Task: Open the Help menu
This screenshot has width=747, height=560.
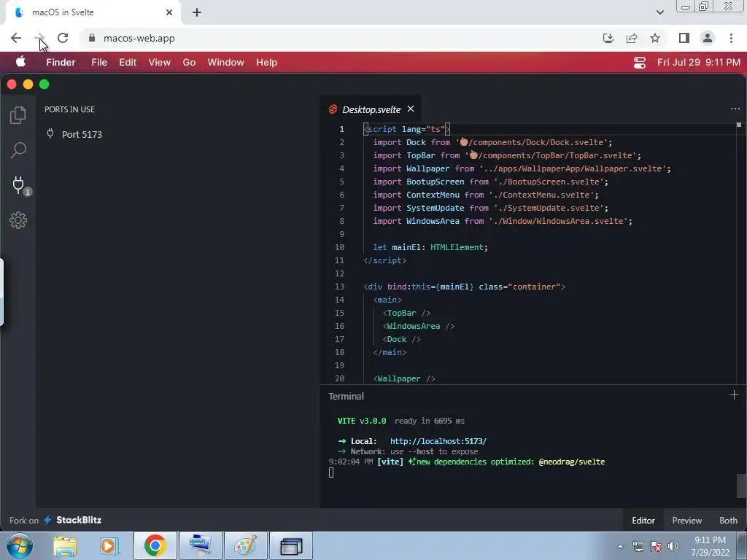Action: point(266,63)
